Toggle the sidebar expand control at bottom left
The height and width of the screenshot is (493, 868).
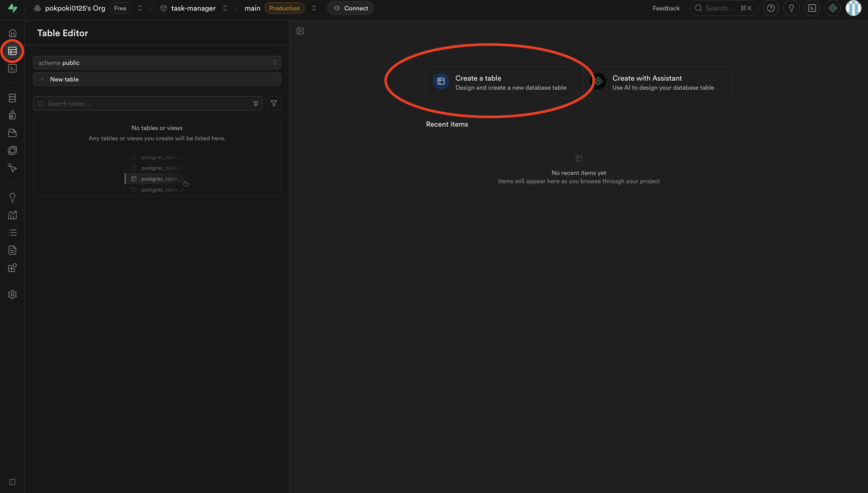click(12, 482)
